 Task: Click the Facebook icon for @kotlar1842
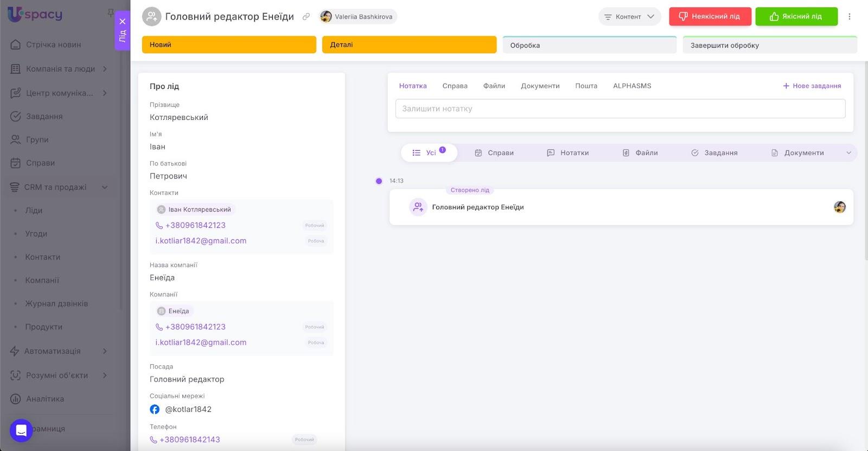click(155, 410)
